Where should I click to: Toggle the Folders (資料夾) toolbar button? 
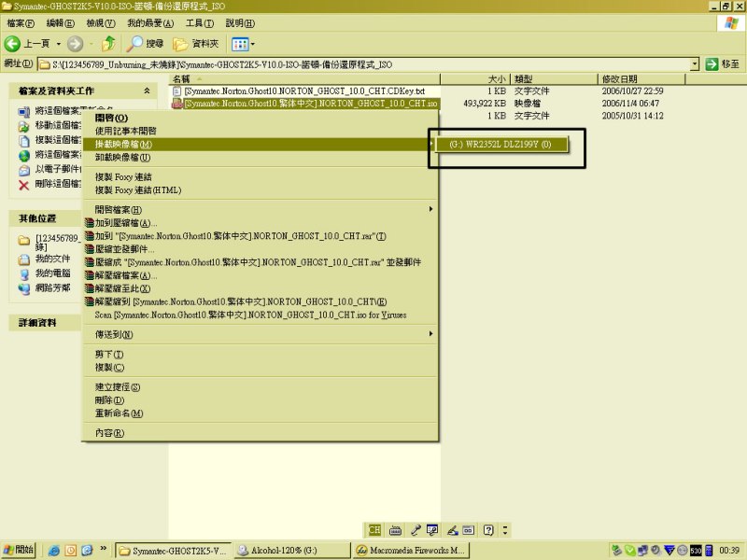[195, 44]
